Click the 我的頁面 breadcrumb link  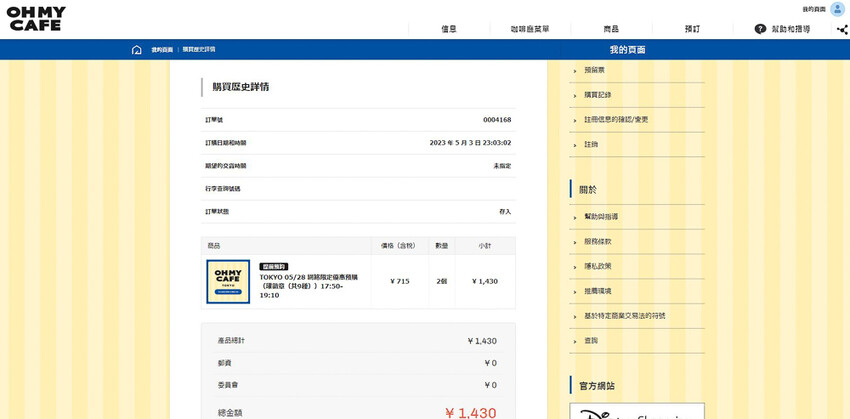click(160, 49)
